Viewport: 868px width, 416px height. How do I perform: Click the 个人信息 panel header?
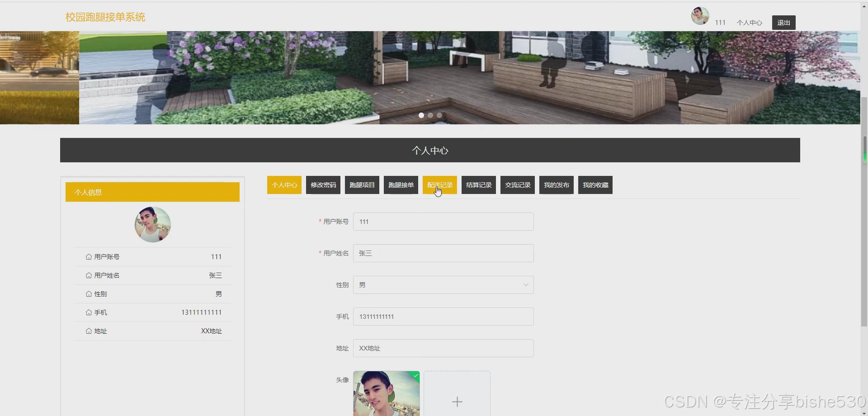(152, 192)
